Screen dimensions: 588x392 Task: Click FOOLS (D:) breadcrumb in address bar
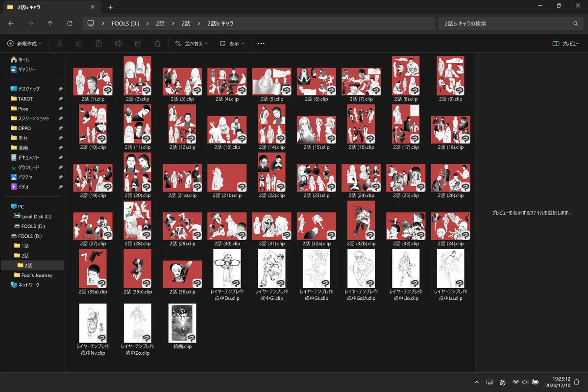pyautogui.click(x=125, y=24)
